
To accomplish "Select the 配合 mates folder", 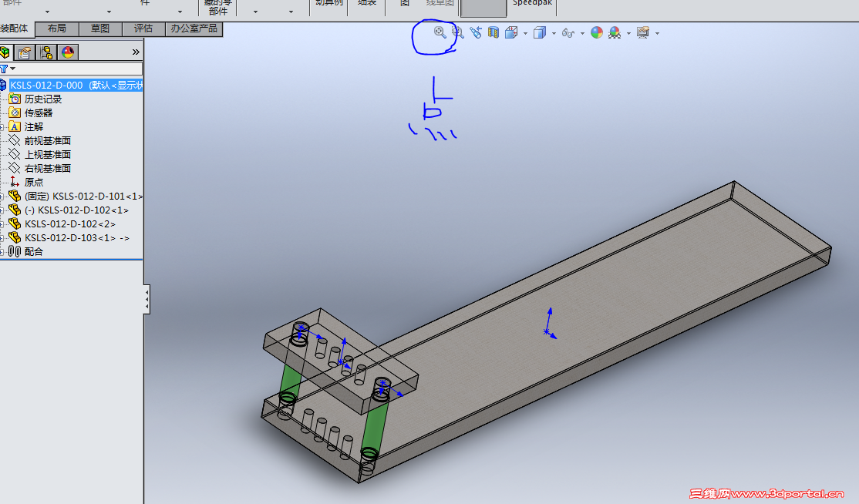I will tap(33, 252).
